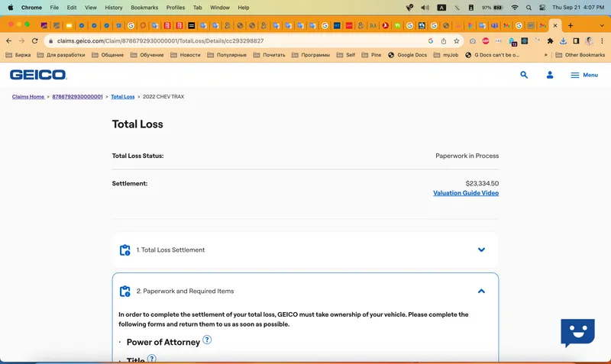Viewport: 611px width, 364px height.
Task: Open Bookmarks menu in menu bar
Action: (144, 7)
